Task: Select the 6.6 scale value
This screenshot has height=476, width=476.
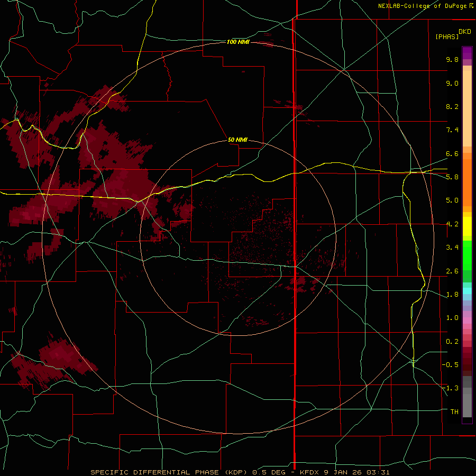Action: (452, 153)
